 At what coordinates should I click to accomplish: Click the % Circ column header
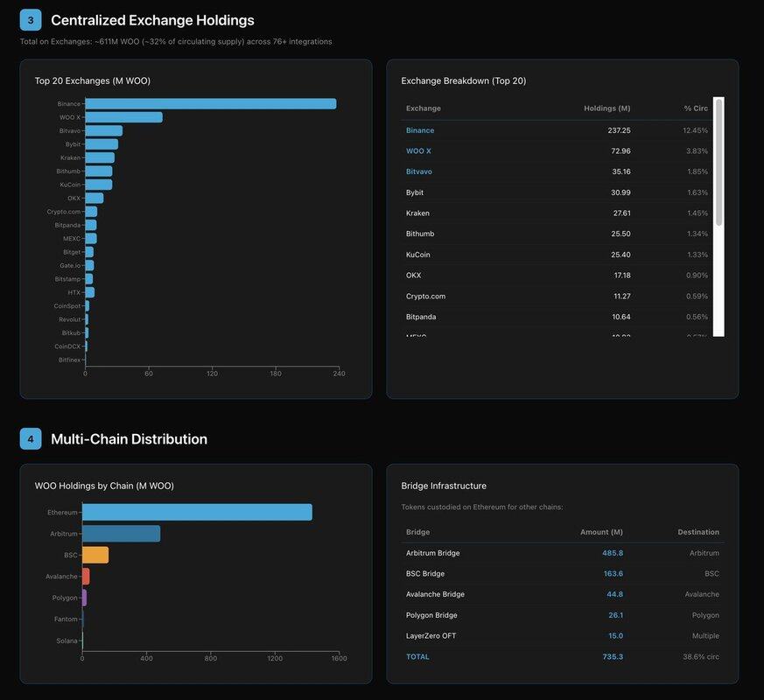(696, 108)
